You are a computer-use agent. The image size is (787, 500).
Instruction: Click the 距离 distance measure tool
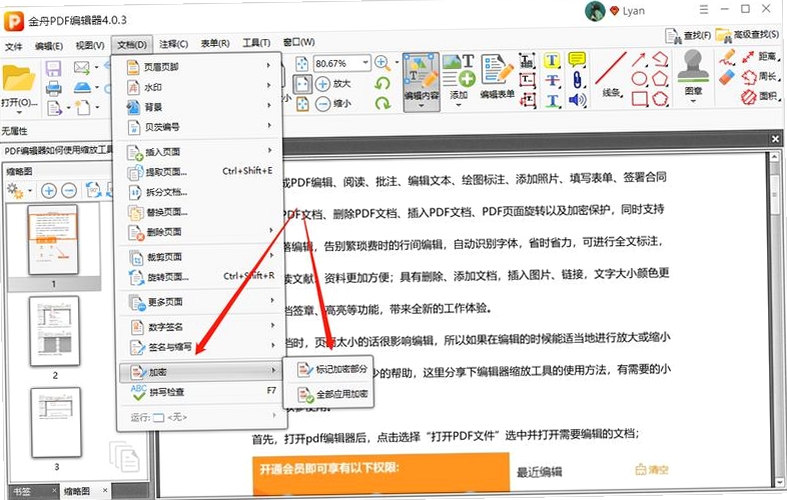pyautogui.click(x=760, y=56)
